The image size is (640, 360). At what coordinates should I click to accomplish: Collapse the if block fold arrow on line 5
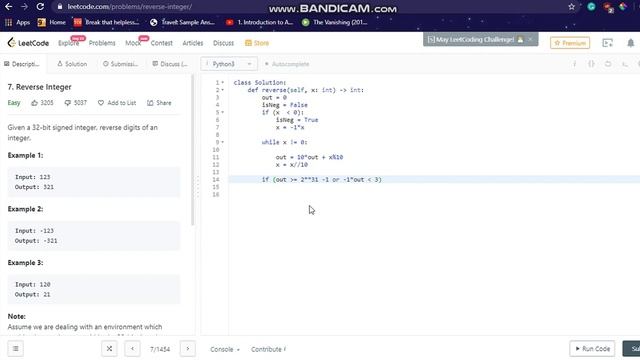click(x=222, y=112)
